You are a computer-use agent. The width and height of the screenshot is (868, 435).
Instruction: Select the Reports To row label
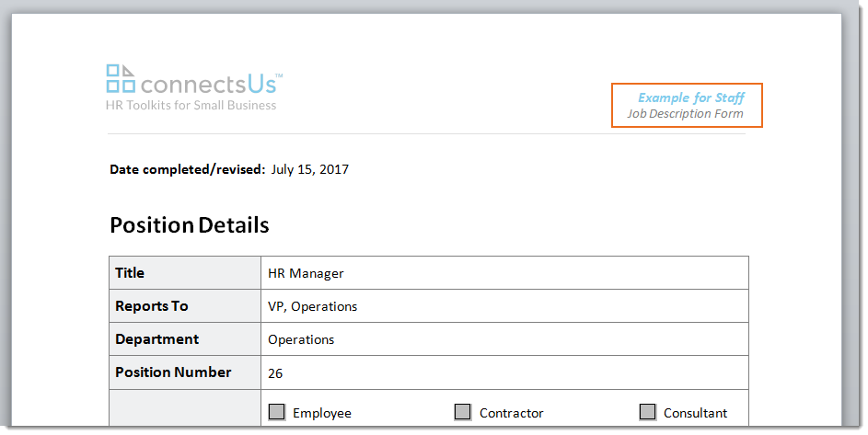coord(152,306)
